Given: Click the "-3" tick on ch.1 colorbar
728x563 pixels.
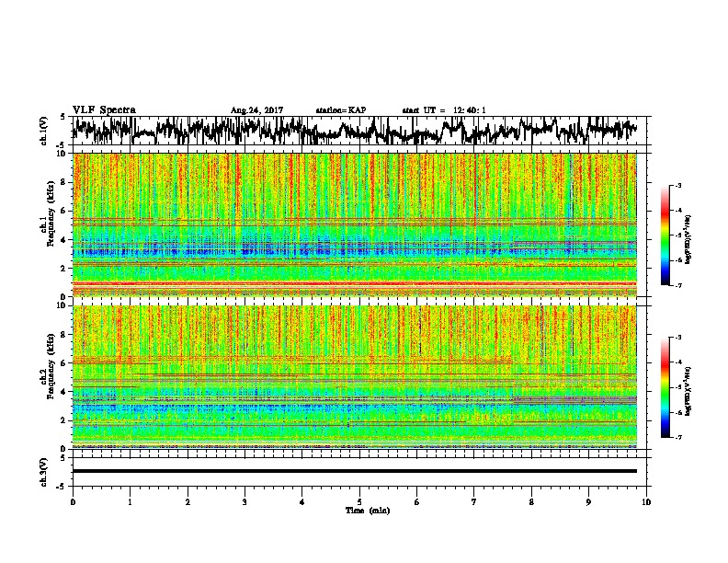Looking at the screenshot, I should (x=677, y=185).
